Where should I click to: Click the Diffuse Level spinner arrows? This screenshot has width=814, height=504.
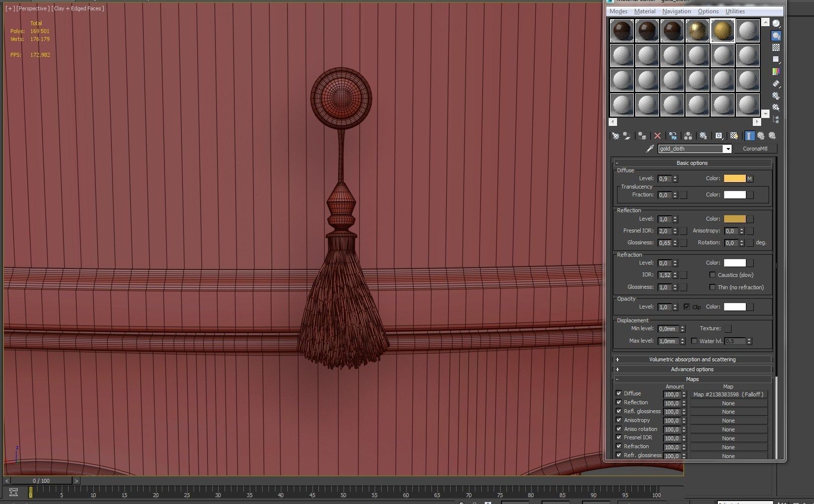click(675, 179)
